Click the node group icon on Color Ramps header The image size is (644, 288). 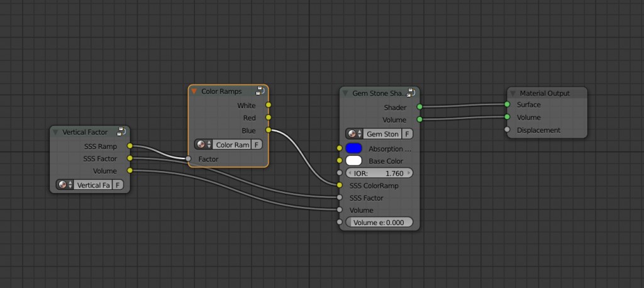[260, 91]
